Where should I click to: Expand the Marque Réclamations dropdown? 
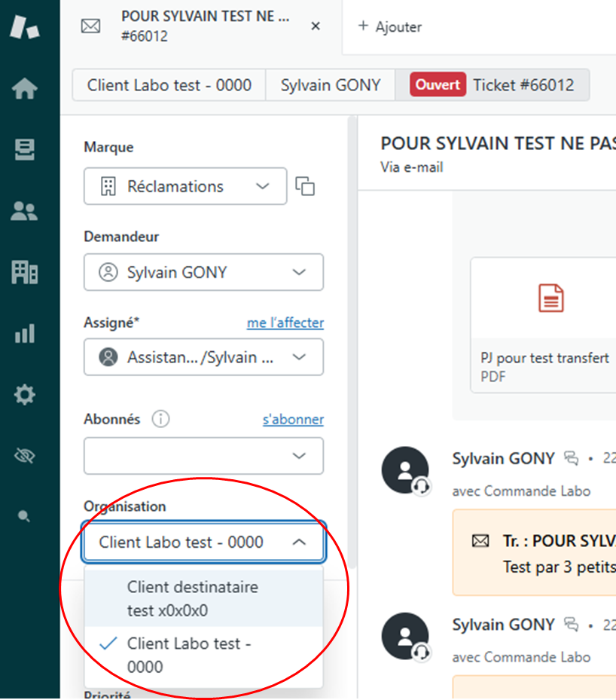pyautogui.click(x=185, y=186)
